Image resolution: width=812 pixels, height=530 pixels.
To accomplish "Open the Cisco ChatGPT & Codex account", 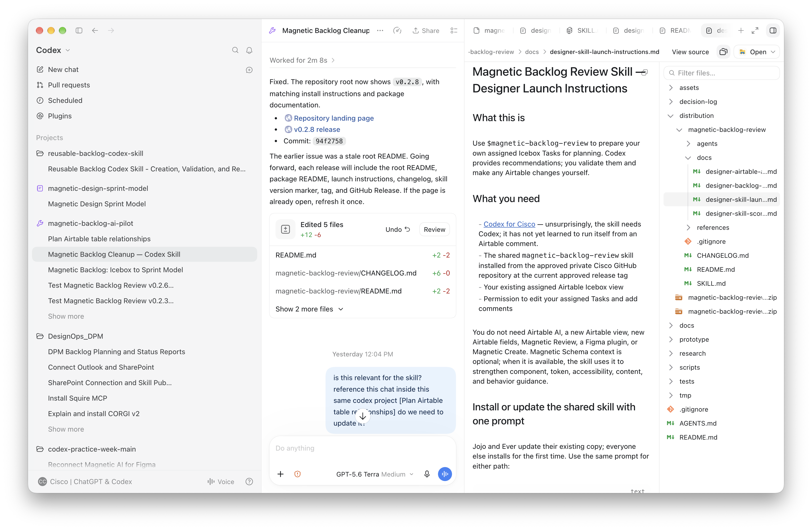I will click(x=85, y=482).
